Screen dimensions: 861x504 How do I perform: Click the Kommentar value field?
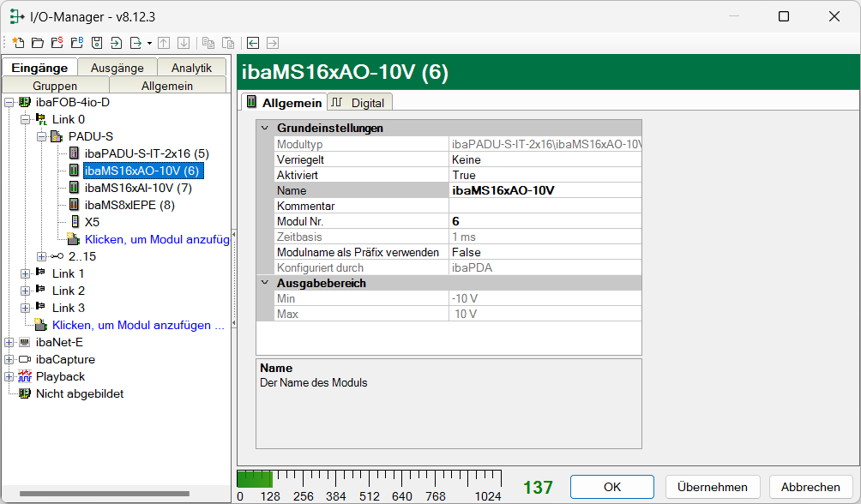(544, 206)
